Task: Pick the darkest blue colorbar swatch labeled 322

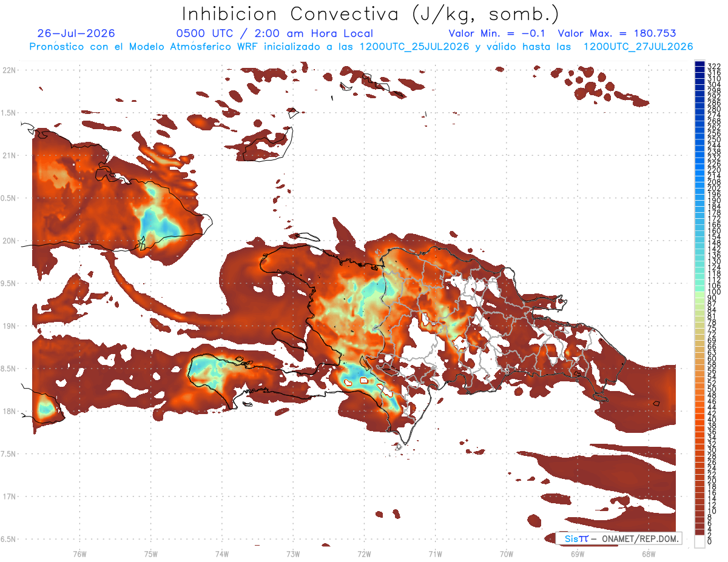Action: pos(699,63)
